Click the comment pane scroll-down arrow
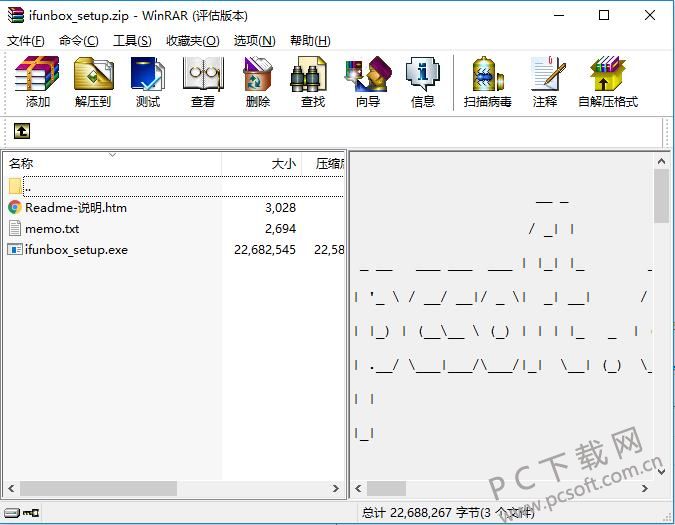 661,472
